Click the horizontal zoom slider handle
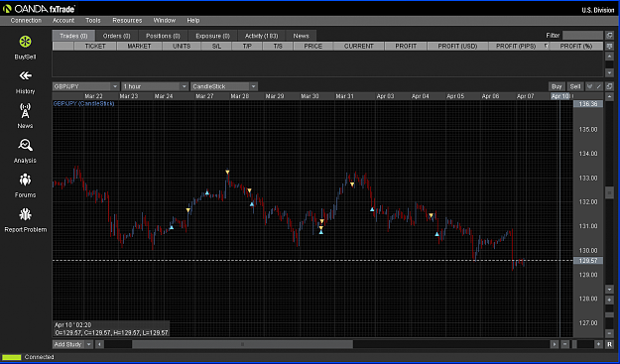 574,344
